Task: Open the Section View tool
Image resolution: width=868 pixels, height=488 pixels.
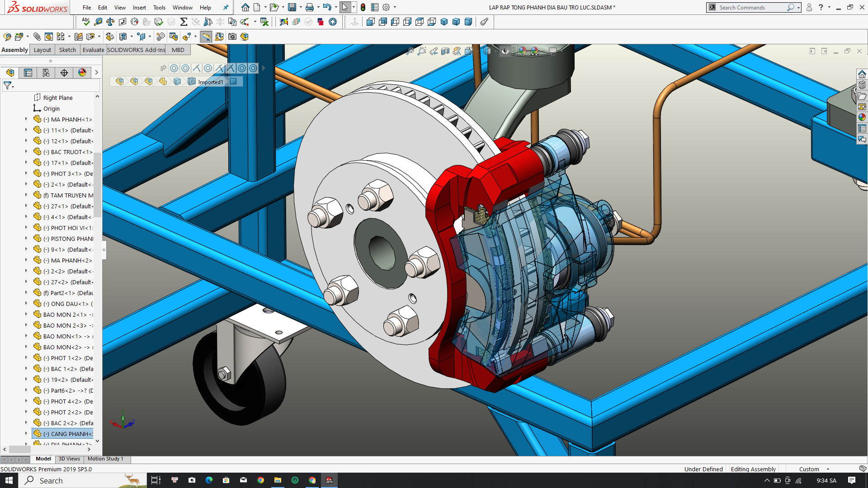Action: click(x=445, y=51)
